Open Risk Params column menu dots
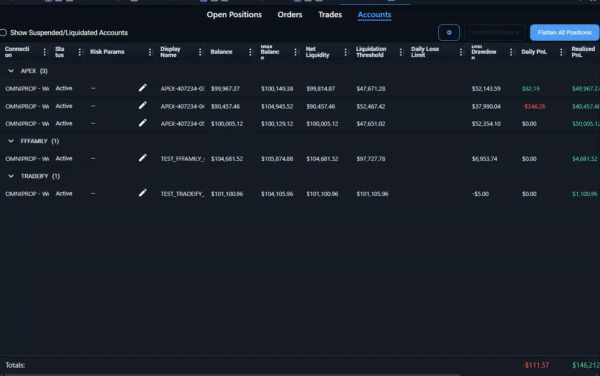Screen dimensions: 600x376 (150, 52)
